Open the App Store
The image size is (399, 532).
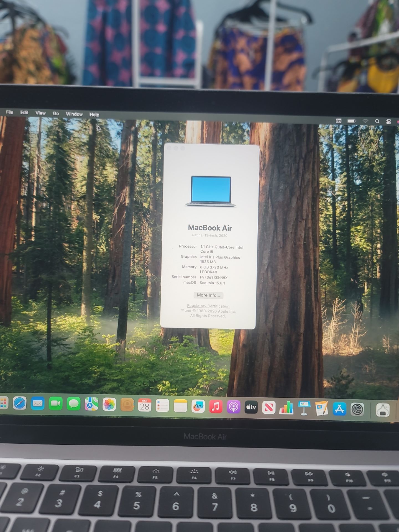point(339,409)
